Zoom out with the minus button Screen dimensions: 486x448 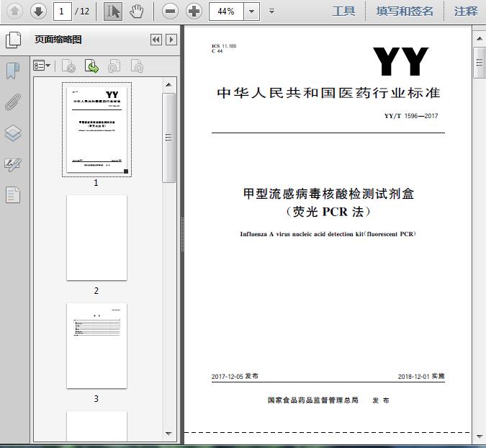pyautogui.click(x=170, y=11)
